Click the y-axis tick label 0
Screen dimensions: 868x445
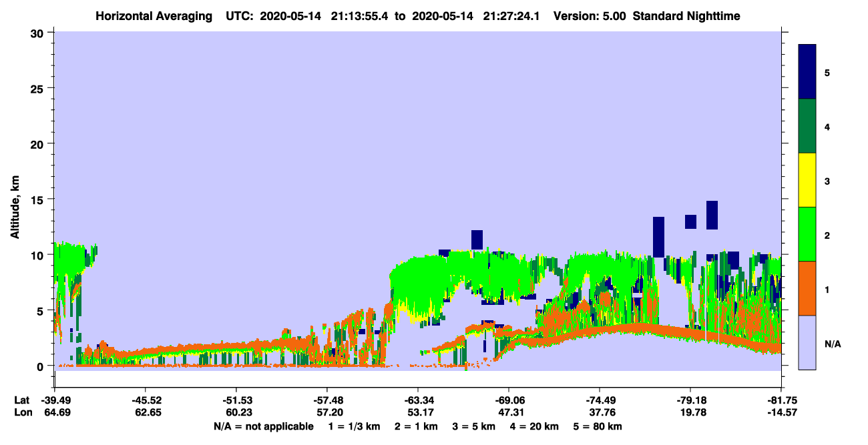[41, 366]
